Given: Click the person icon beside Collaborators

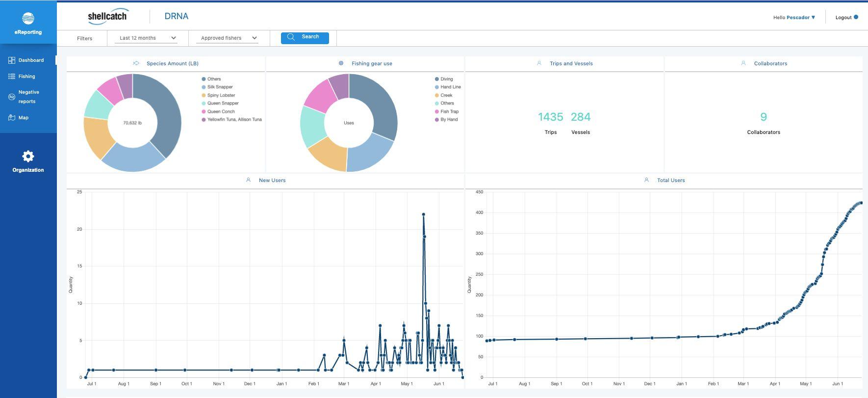Looking at the screenshot, I should pyautogui.click(x=743, y=63).
